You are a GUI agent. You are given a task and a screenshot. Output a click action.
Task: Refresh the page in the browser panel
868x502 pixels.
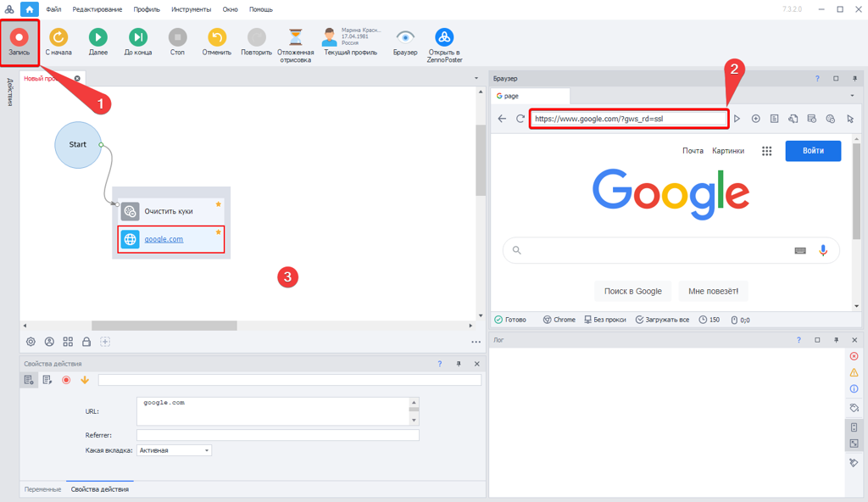pyautogui.click(x=520, y=119)
